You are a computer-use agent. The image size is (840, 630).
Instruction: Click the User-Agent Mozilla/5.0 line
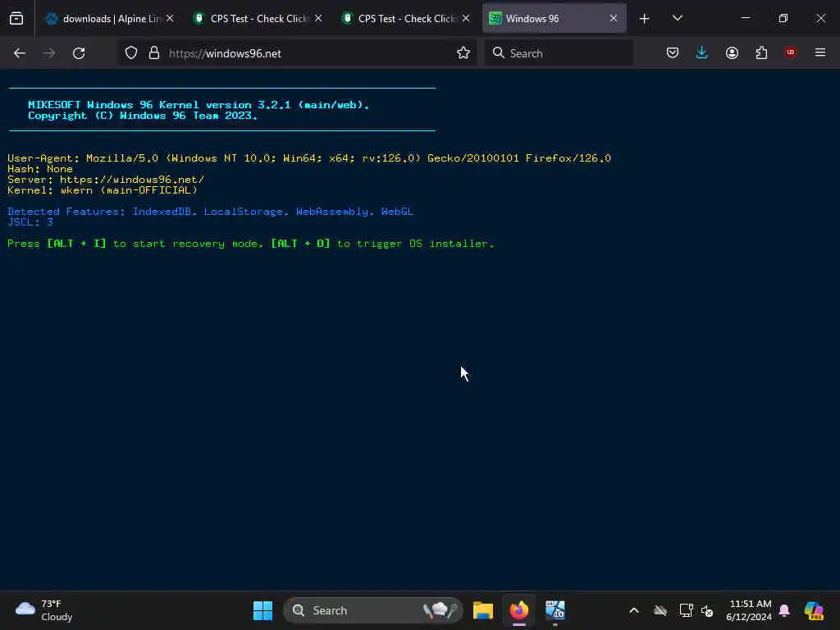point(309,158)
